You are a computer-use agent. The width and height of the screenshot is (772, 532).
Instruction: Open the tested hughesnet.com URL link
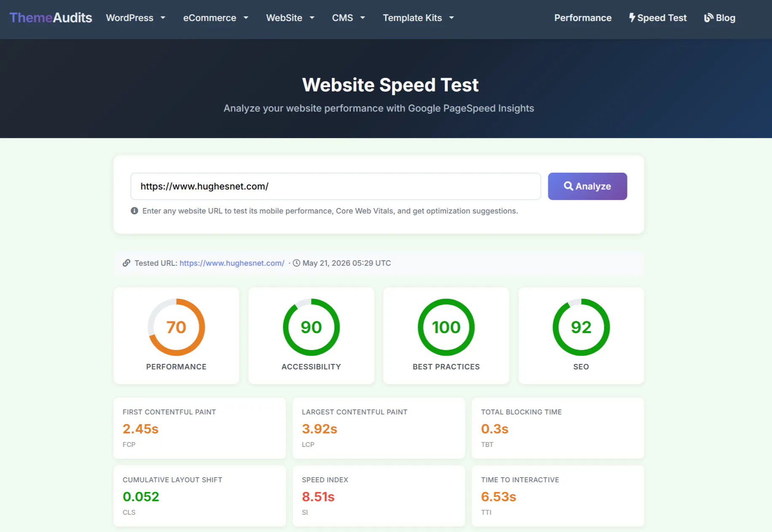click(x=232, y=263)
